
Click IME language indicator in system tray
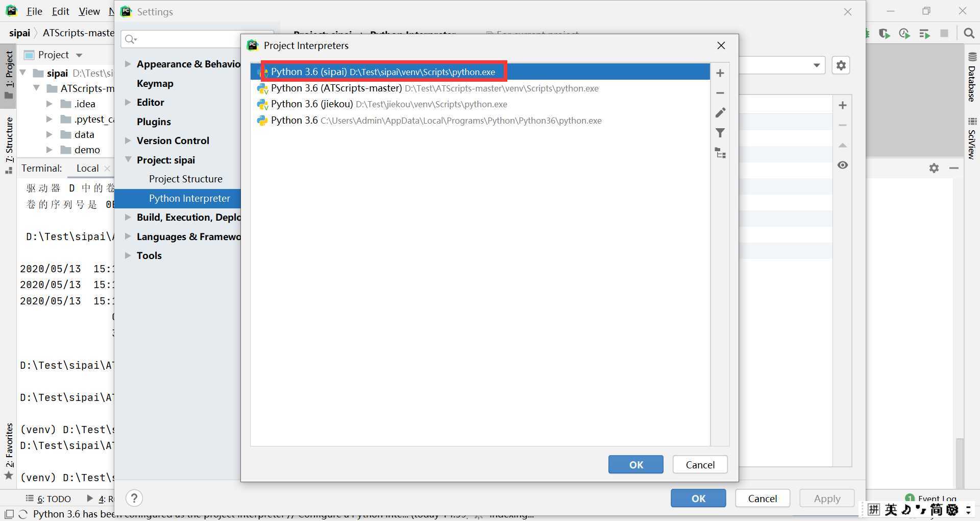[x=891, y=509]
